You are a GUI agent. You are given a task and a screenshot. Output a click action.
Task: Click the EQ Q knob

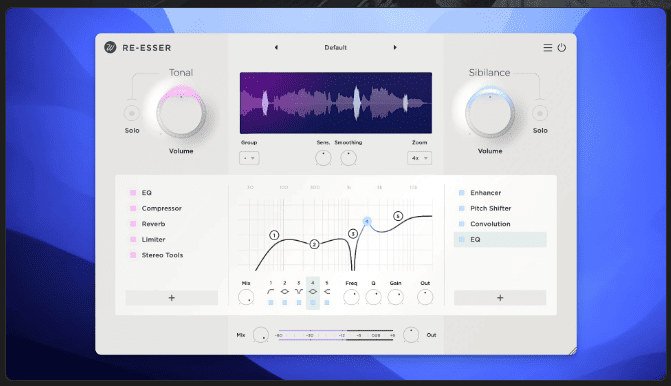pos(373,297)
